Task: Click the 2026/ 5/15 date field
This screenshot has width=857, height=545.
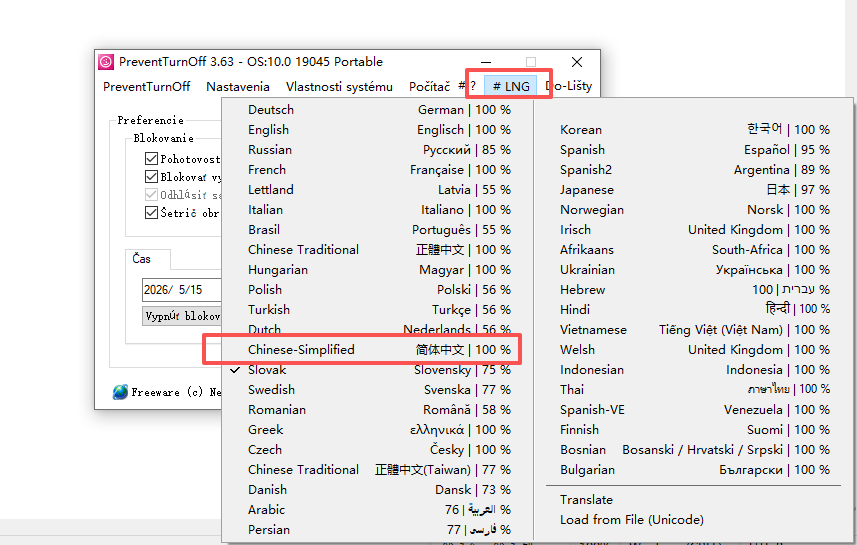Action: (x=181, y=290)
